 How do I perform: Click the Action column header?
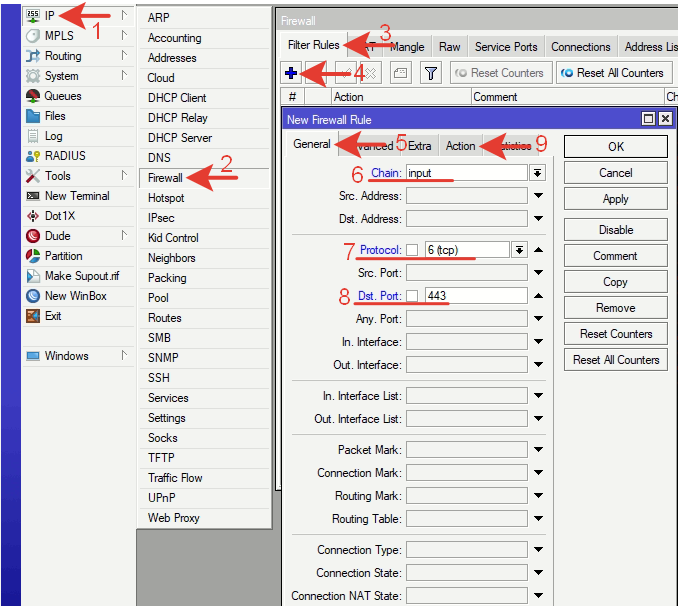tap(401, 97)
